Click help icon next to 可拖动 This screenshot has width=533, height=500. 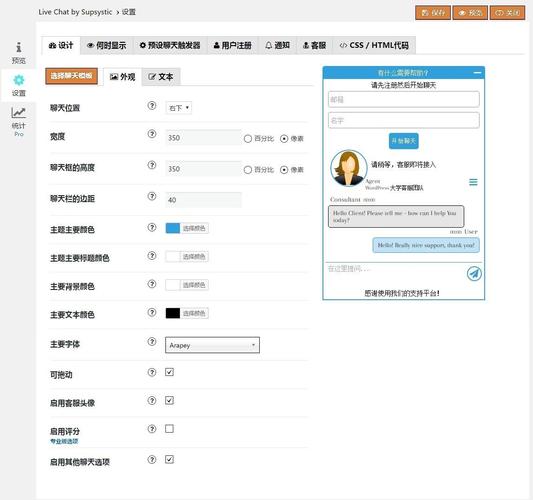point(152,372)
